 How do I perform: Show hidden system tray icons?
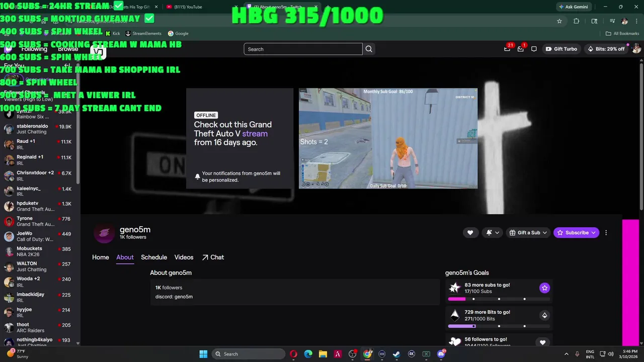(566, 354)
